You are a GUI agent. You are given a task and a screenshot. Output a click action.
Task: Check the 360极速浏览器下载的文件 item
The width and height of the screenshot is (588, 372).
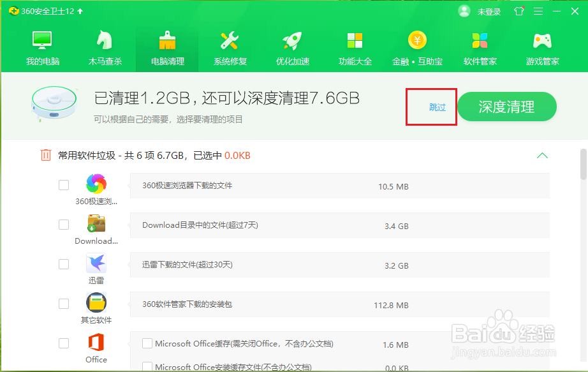tap(64, 184)
